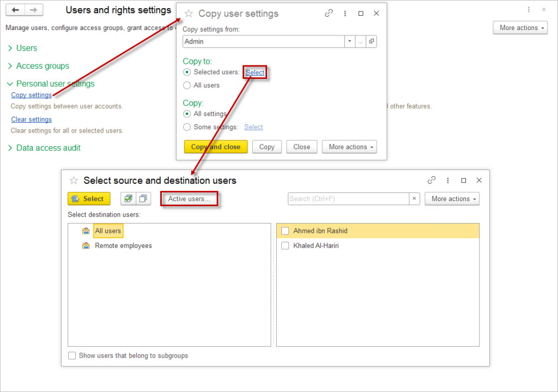Viewport: 558px width, 392px height.
Task: Maximize the Select source and destination users window
Action: (x=464, y=180)
